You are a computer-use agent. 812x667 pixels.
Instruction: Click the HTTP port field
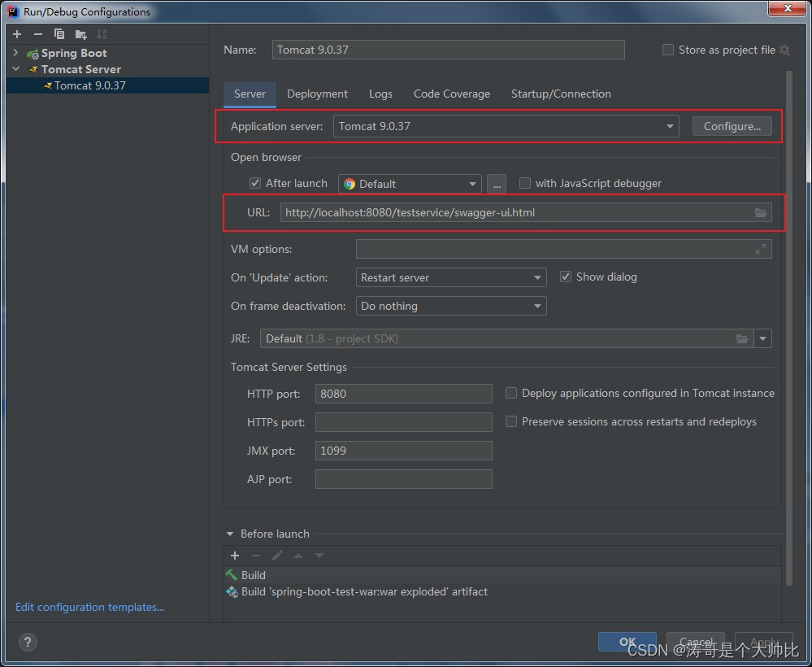[403, 394]
